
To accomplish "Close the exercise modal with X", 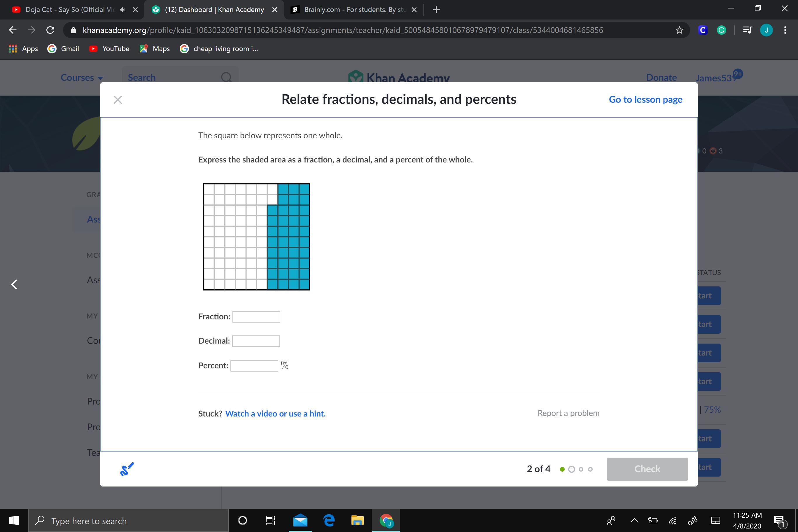I will click(118, 100).
